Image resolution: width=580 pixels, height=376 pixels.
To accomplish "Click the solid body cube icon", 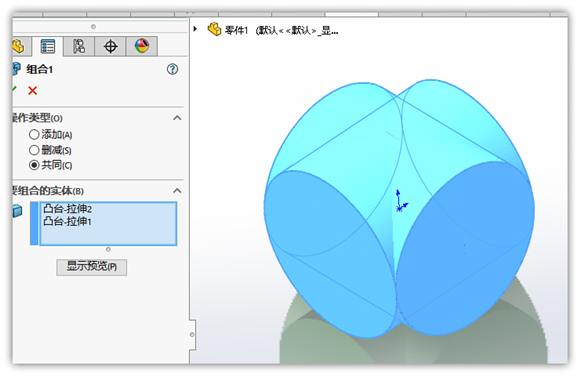I will click(17, 211).
